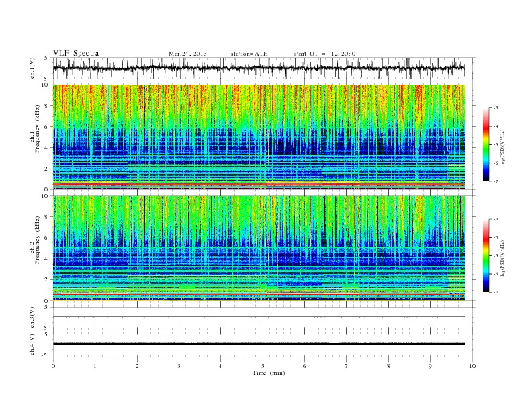
Task: Click tick label "3" on the Time axis
Action: [x=179, y=366]
